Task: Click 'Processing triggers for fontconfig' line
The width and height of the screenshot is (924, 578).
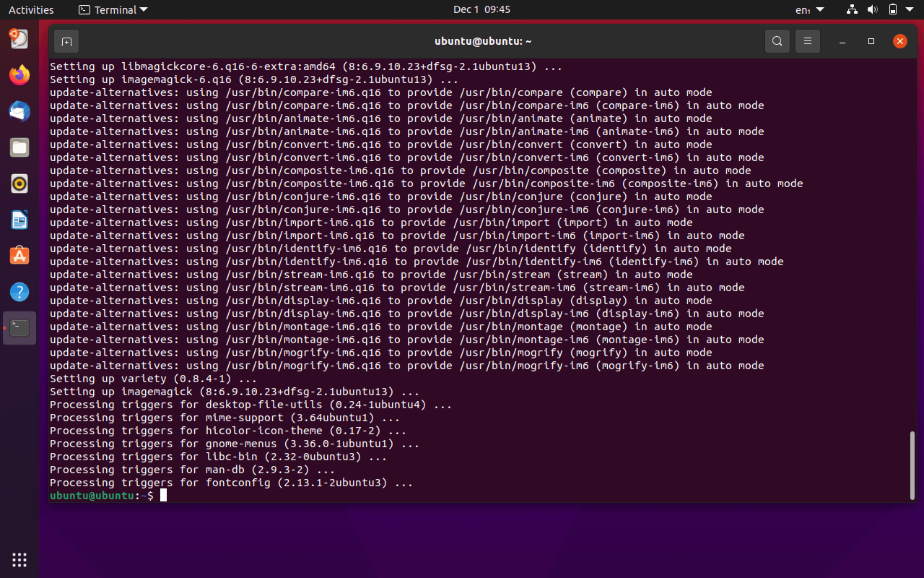Action: 232,483
